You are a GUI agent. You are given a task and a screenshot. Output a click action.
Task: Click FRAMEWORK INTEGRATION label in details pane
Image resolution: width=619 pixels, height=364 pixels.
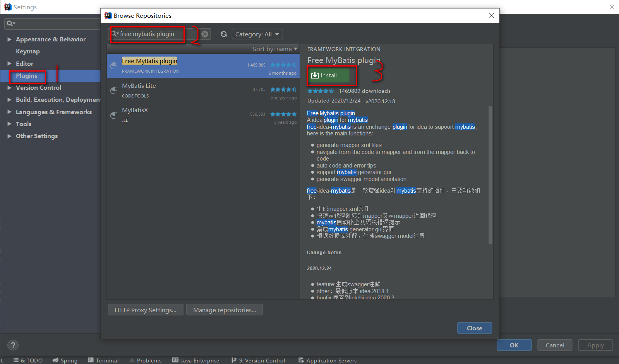[344, 49]
